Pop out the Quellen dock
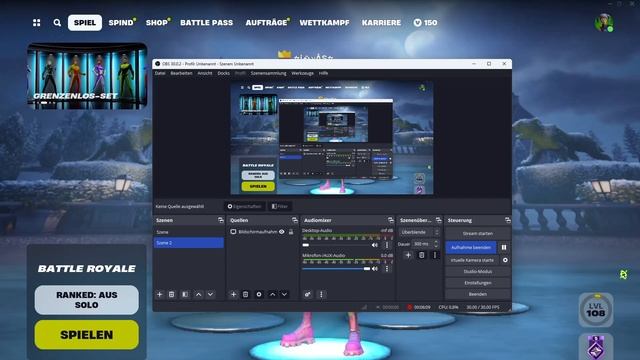The image size is (640, 360). [295, 220]
